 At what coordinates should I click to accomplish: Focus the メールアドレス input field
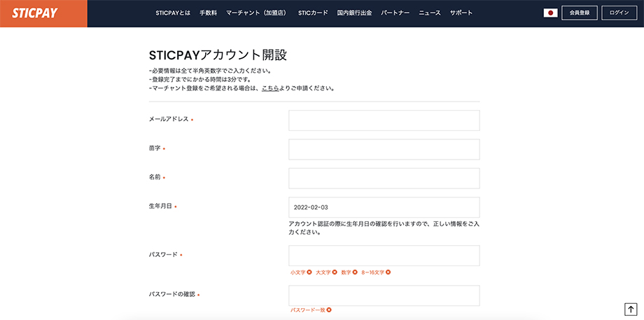(384, 120)
